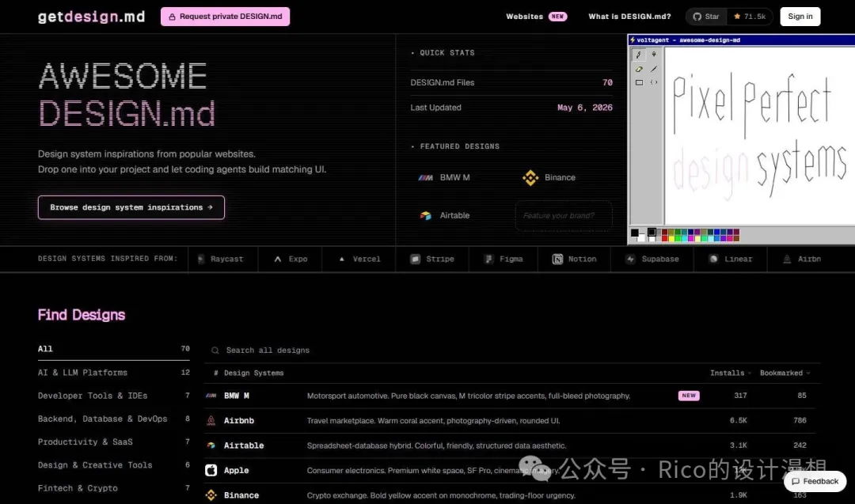Click the Raycast icon in the inspiration strip

click(x=201, y=260)
